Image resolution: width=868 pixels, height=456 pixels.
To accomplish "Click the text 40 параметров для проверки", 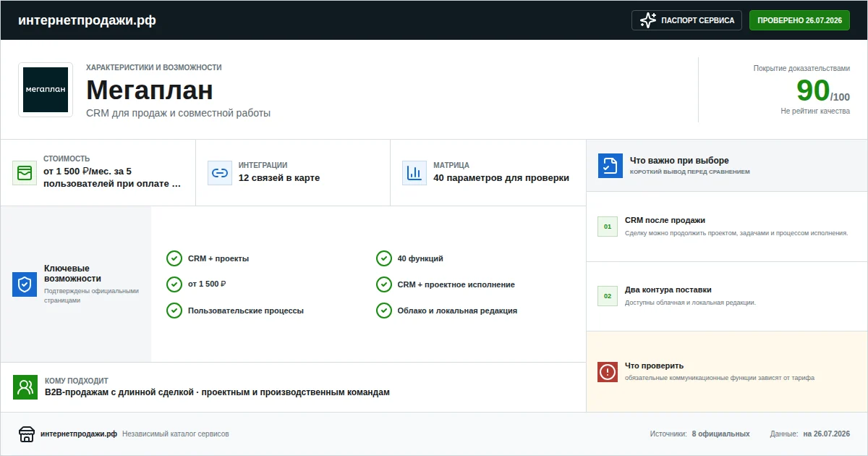I will [x=501, y=178].
